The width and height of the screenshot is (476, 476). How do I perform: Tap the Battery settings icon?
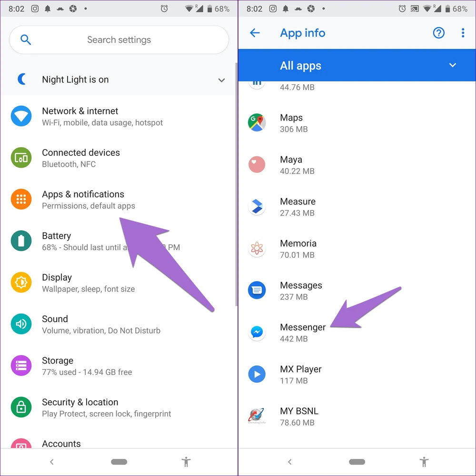click(x=21, y=241)
